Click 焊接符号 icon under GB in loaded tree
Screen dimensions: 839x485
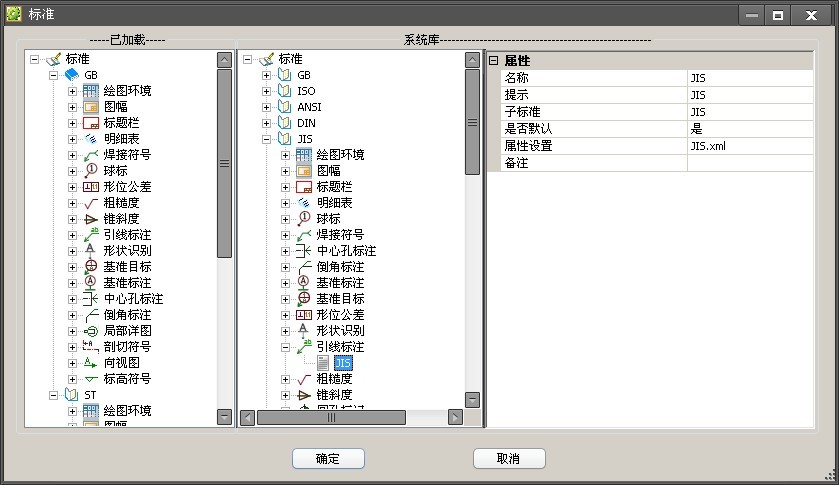click(90, 155)
